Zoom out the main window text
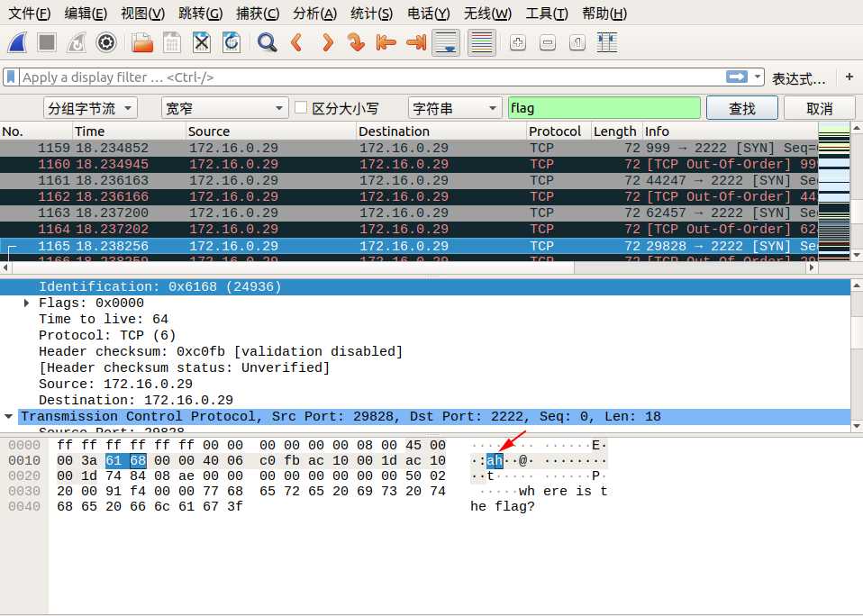 click(547, 42)
